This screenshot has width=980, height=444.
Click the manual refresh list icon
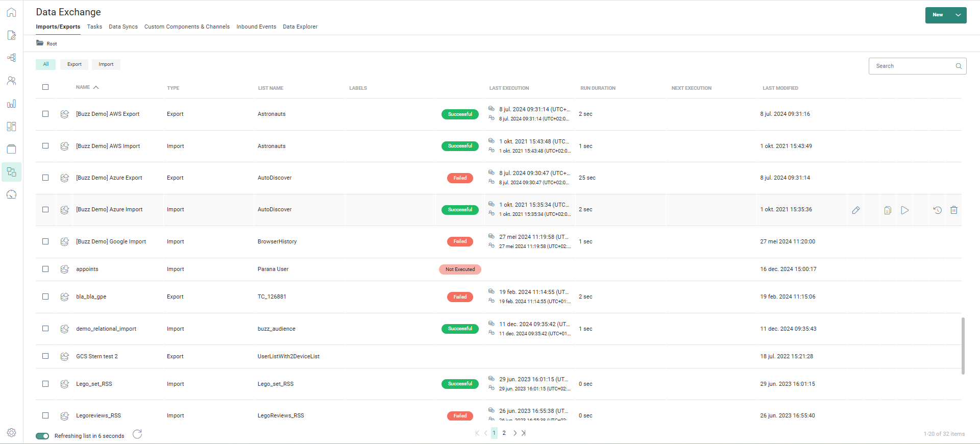(137, 434)
